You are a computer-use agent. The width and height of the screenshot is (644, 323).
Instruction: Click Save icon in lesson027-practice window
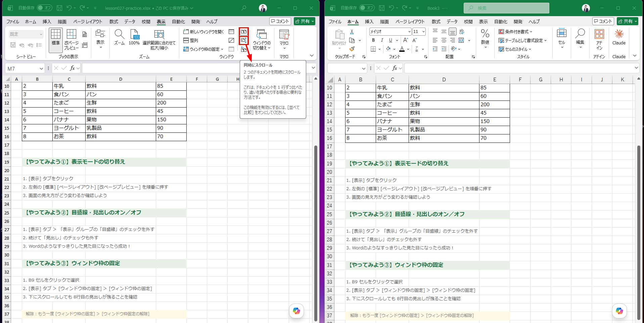[59, 8]
